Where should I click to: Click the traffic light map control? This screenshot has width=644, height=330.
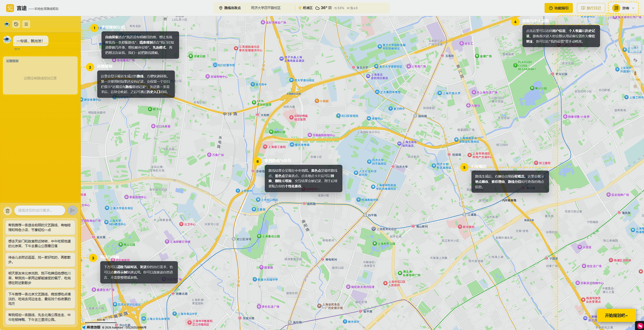[635, 73]
